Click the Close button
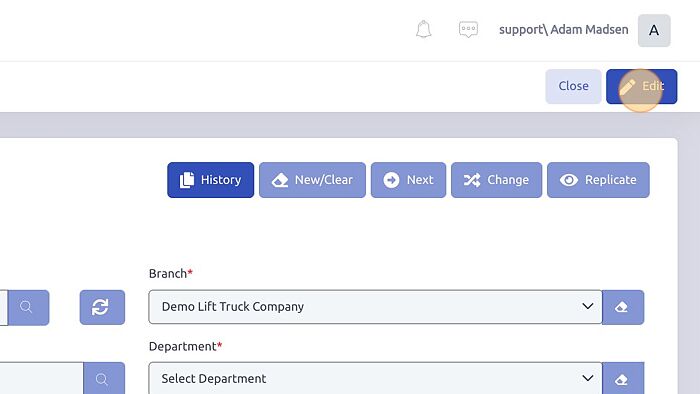Screen dimensions: 700x394 point(573,86)
